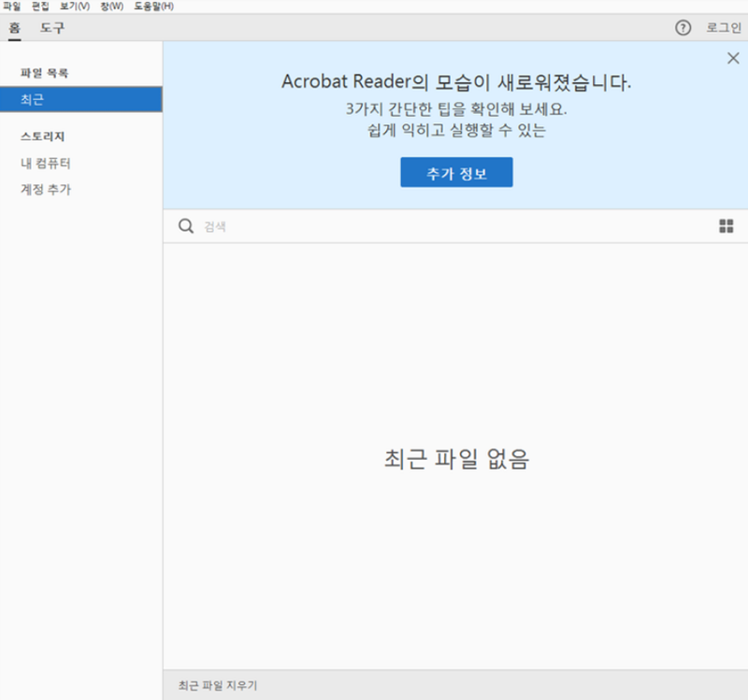748x700 pixels.
Task: Click the 로그인 link
Action: 724,28
